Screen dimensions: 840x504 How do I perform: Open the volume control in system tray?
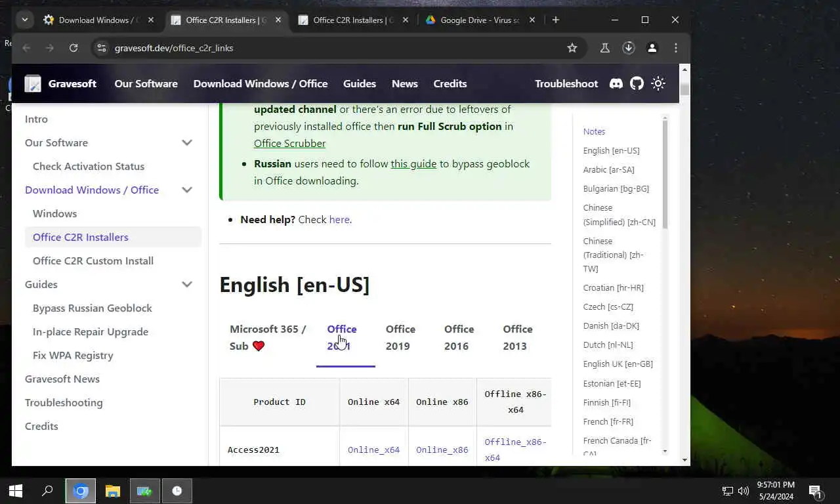click(x=744, y=491)
